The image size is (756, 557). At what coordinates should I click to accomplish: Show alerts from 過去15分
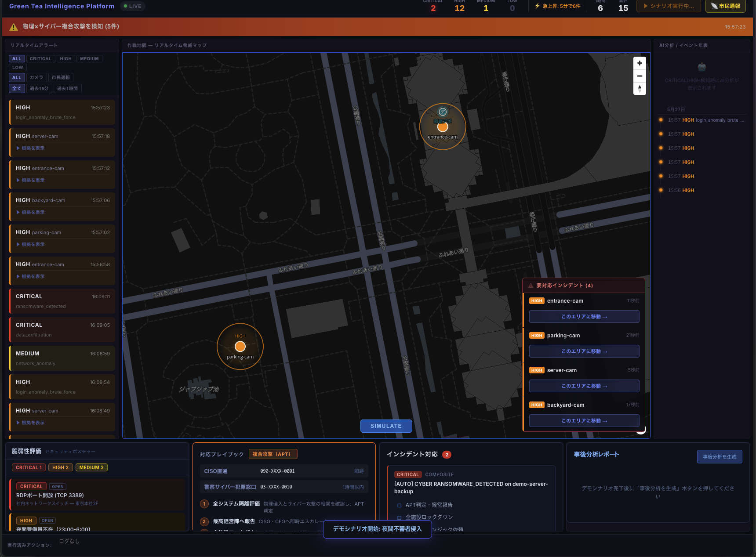click(39, 89)
